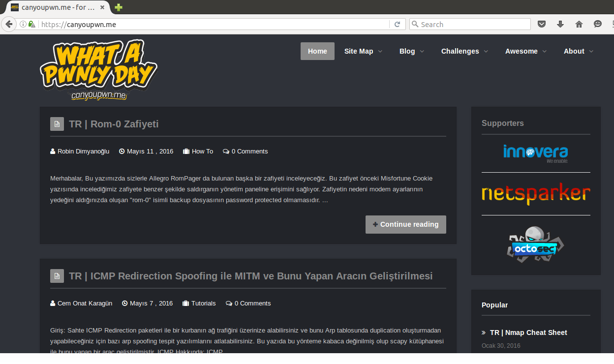614x364 pixels.
Task: Open the Awesome dropdown menu
Action: coord(526,51)
